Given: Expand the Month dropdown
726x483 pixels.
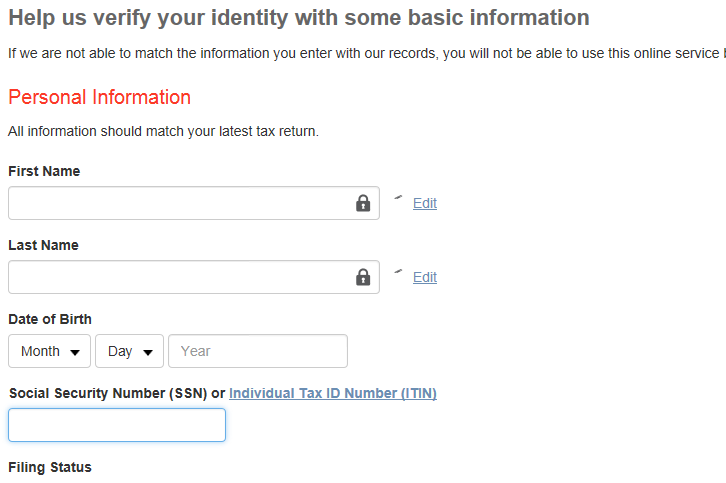Looking at the screenshot, I should 50,351.
